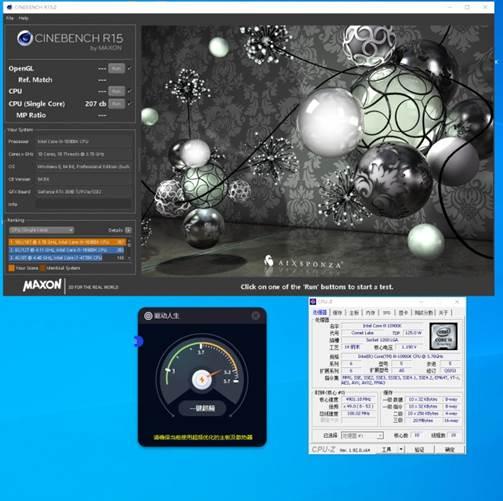Open the processor selection dropdown in CPU-Z
This screenshot has width=503, height=501.
pyautogui.click(x=362, y=435)
